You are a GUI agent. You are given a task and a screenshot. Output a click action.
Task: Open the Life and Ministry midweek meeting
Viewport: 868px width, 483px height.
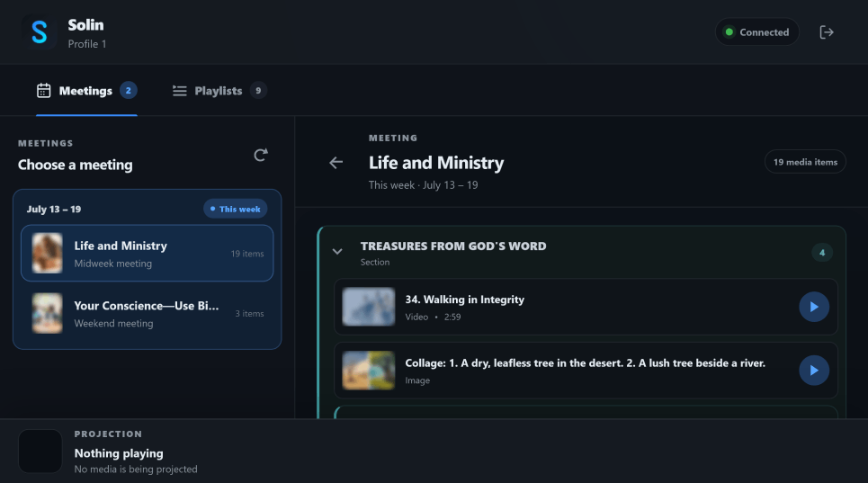point(148,254)
